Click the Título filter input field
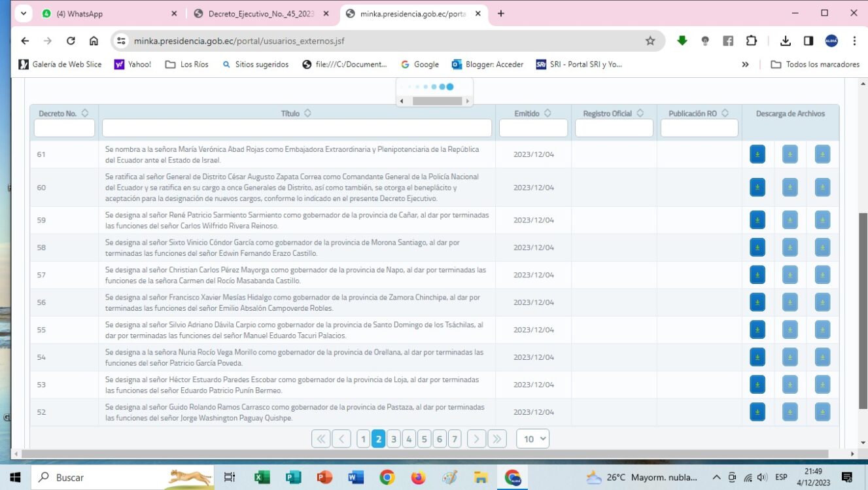 (x=297, y=128)
